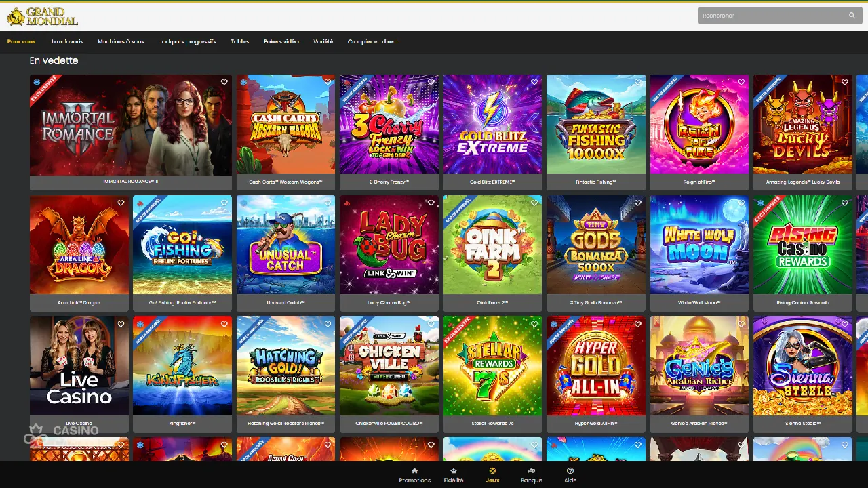This screenshot has width=868, height=488.
Task: Toggle heart on Gold Blitz Extreme
Action: coord(534,82)
